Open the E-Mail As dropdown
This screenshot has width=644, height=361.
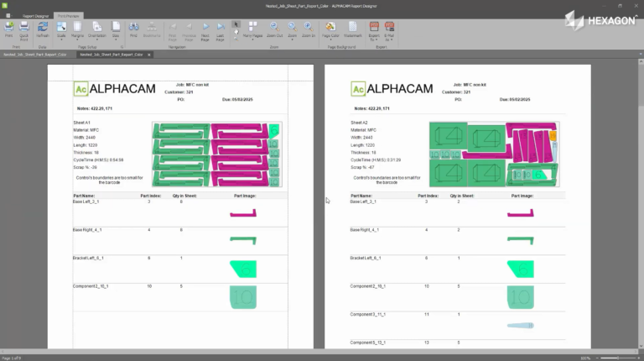click(389, 31)
